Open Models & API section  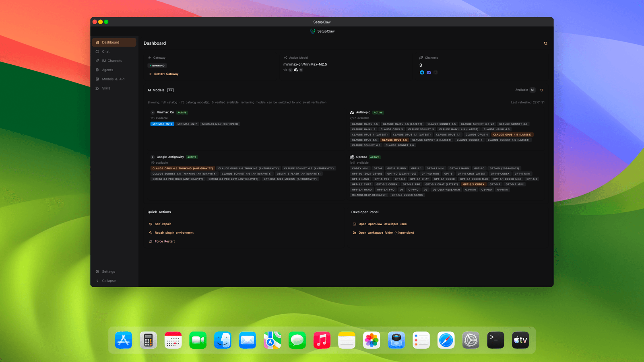(x=114, y=79)
